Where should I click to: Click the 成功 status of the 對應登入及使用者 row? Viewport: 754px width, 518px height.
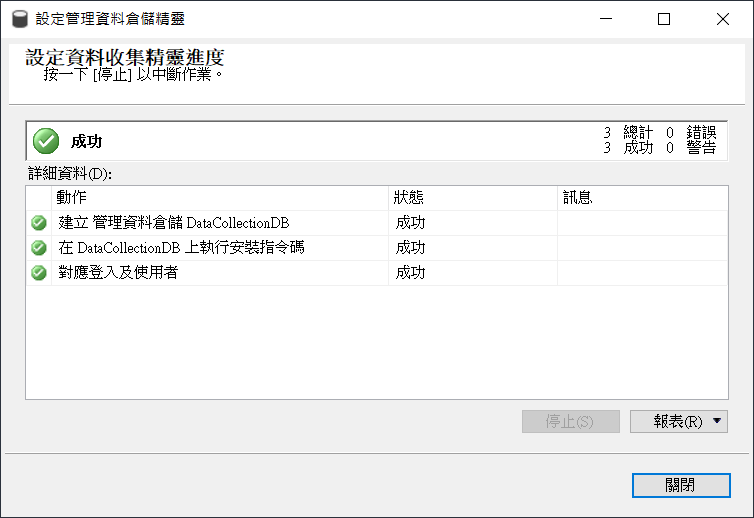[x=410, y=273]
